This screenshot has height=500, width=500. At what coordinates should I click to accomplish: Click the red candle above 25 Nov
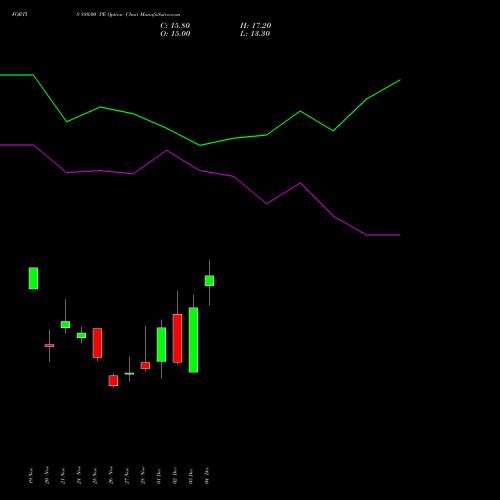(97, 343)
